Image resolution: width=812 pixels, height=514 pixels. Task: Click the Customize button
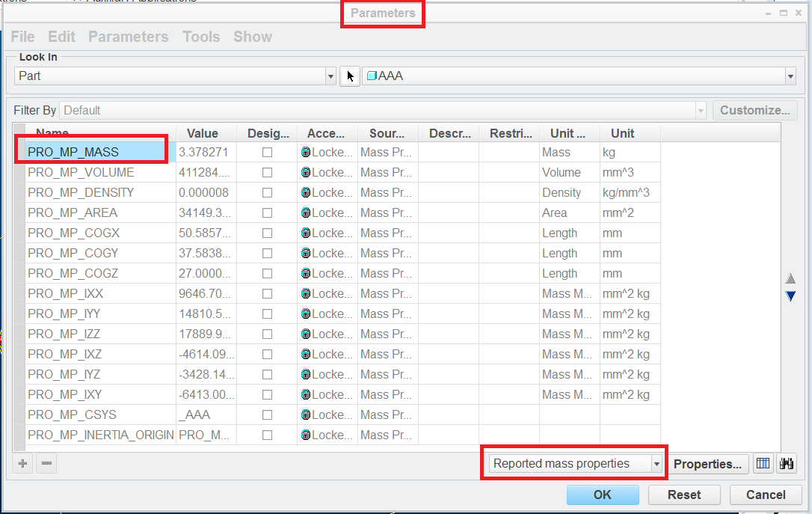754,110
